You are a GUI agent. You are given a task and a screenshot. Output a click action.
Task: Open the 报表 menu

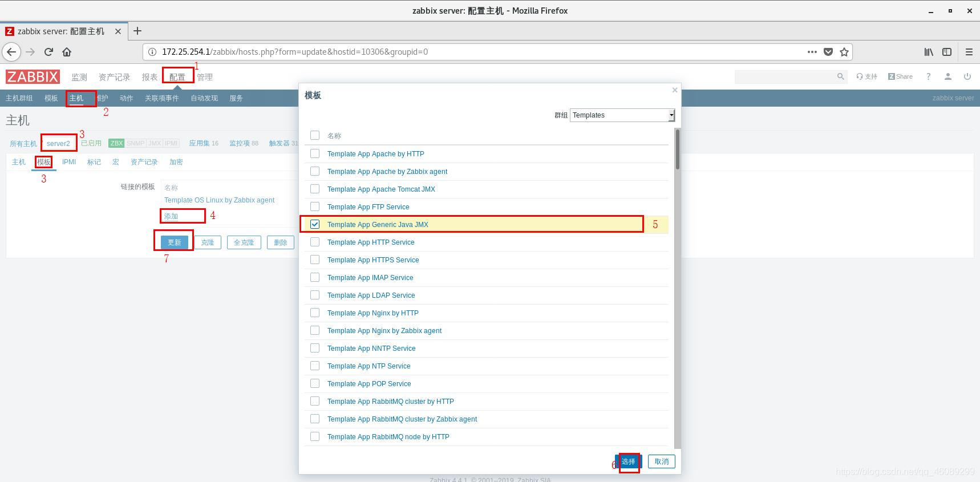pyautogui.click(x=149, y=77)
